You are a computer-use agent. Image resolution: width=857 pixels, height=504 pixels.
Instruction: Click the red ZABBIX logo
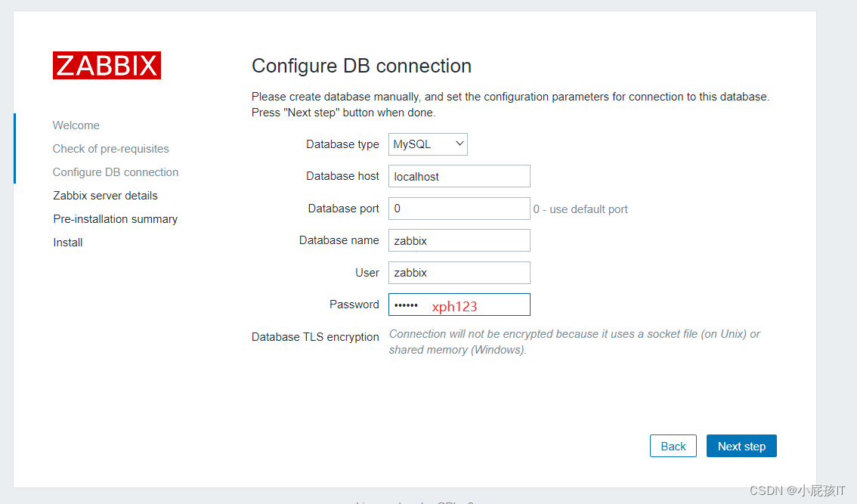pos(106,66)
